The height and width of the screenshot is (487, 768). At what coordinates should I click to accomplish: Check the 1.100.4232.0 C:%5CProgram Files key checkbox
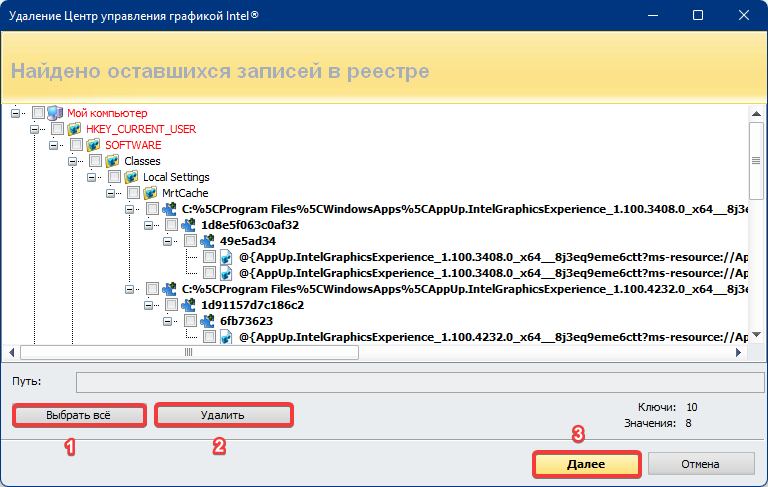click(x=153, y=289)
